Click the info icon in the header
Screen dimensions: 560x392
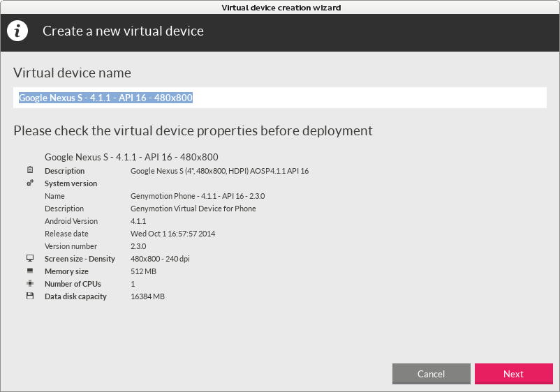(x=17, y=31)
